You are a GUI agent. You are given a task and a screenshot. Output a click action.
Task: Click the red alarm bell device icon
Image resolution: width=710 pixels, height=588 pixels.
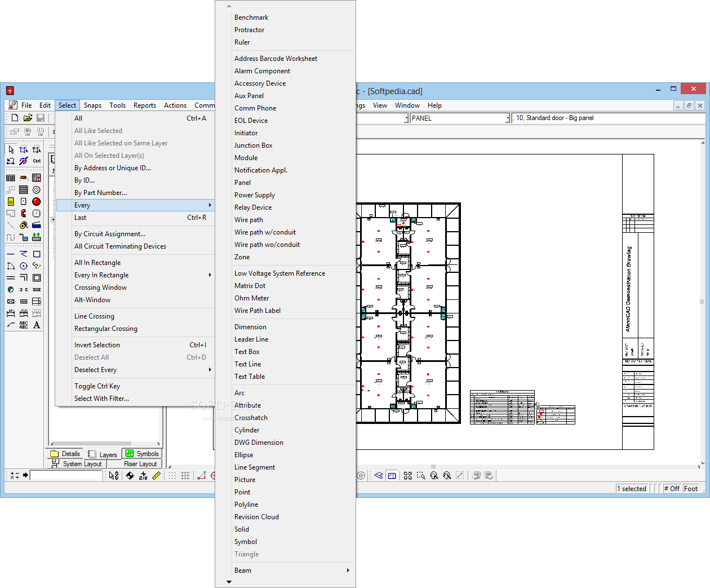(x=37, y=201)
